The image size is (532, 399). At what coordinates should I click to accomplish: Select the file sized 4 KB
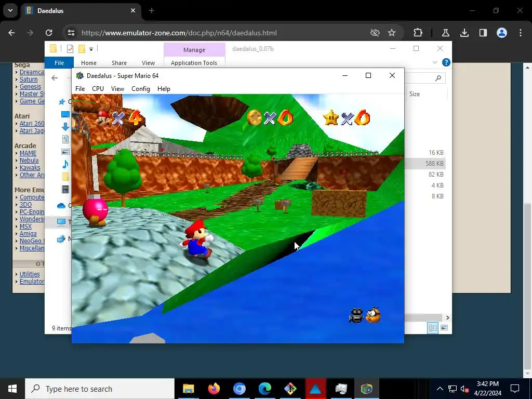[437, 185]
